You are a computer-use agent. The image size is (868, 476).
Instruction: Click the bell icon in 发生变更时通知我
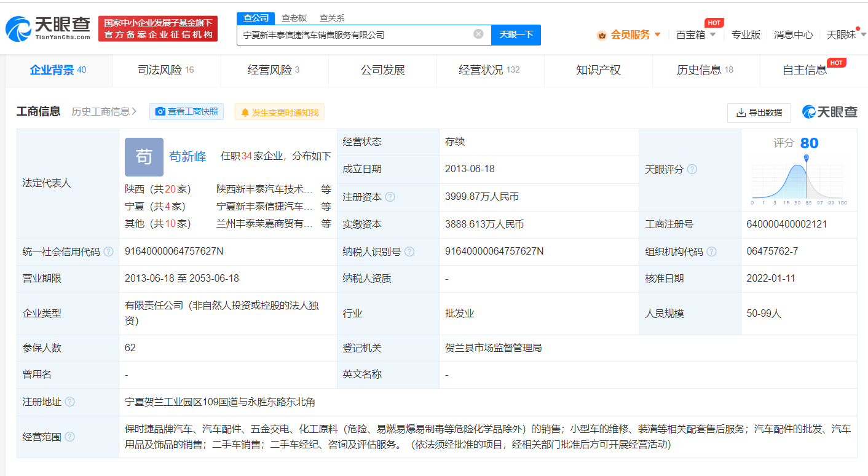tap(245, 113)
